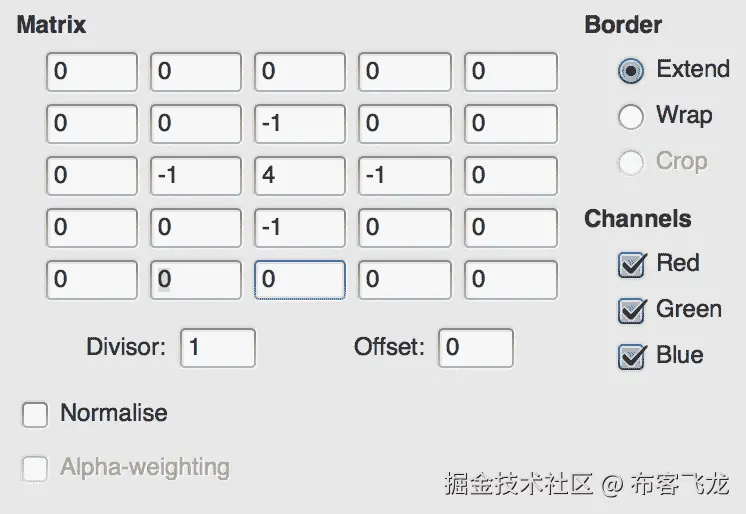Click the top-row middle matrix cell

coord(300,72)
